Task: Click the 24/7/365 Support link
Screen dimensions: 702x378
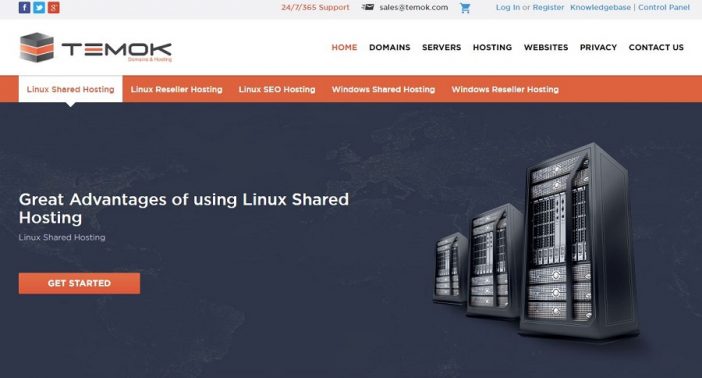Action: click(x=315, y=7)
